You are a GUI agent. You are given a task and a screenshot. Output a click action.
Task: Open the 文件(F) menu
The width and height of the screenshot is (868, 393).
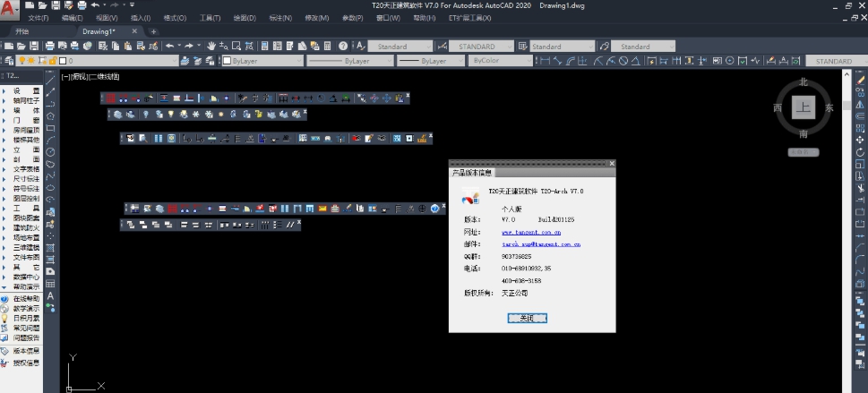39,18
